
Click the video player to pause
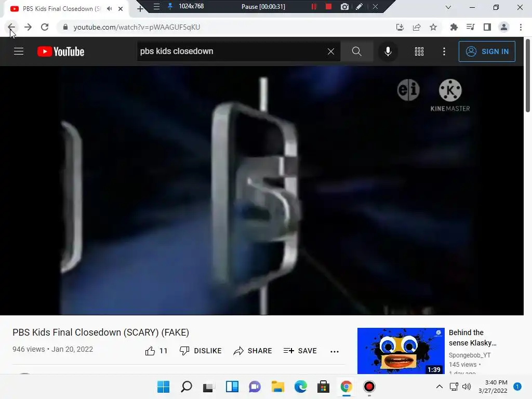pos(262,190)
